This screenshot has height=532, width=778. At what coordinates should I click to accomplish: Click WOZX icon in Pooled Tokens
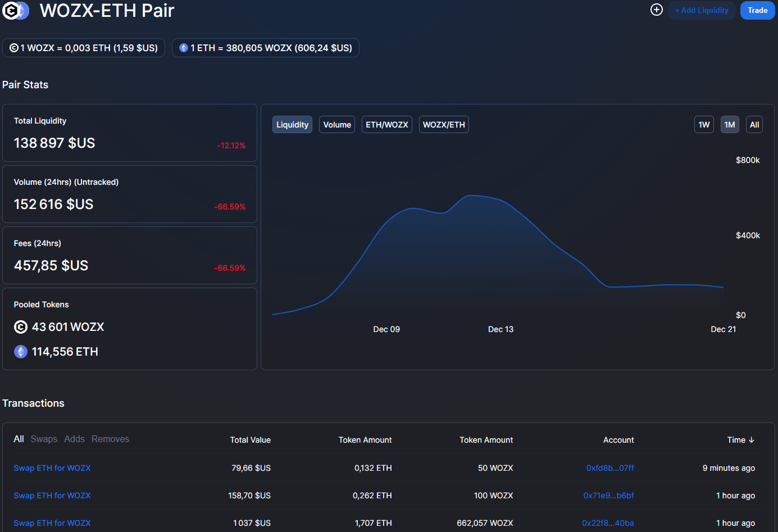point(21,327)
